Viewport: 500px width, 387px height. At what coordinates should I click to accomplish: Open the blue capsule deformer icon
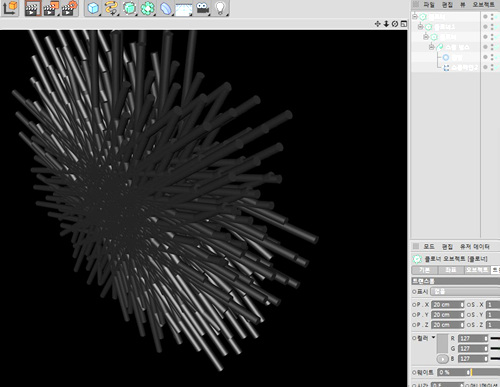pos(166,8)
